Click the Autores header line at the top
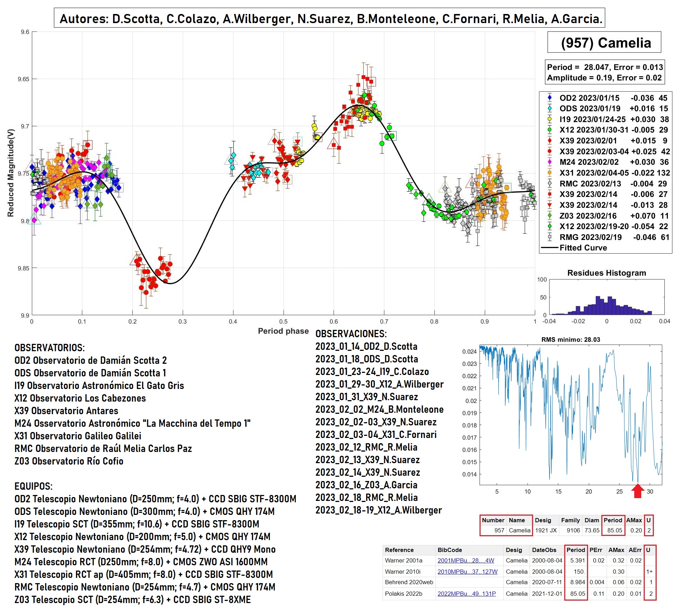The image size is (678, 616). 329,18
